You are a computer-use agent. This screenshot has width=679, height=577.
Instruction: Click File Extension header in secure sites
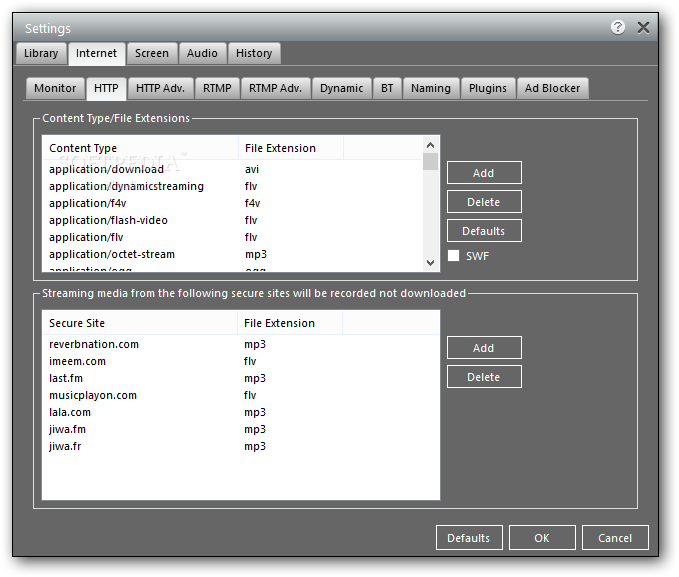tap(290, 323)
